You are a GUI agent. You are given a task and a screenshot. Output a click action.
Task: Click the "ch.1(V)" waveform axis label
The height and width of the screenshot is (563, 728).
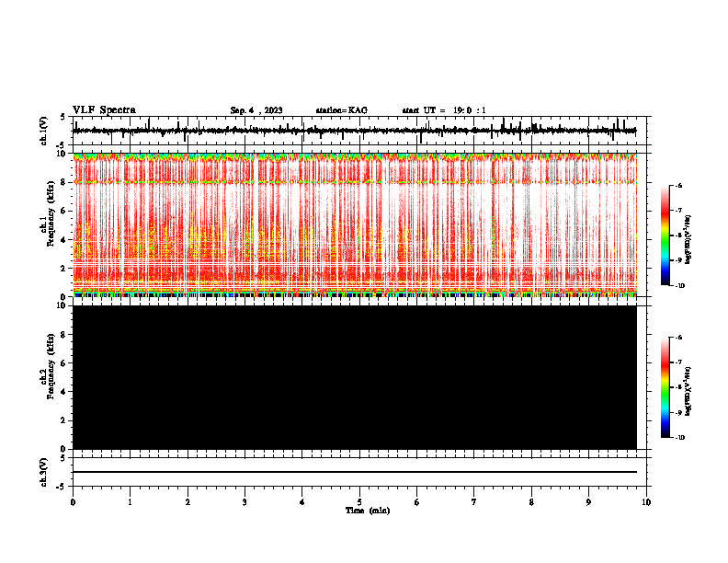point(44,131)
